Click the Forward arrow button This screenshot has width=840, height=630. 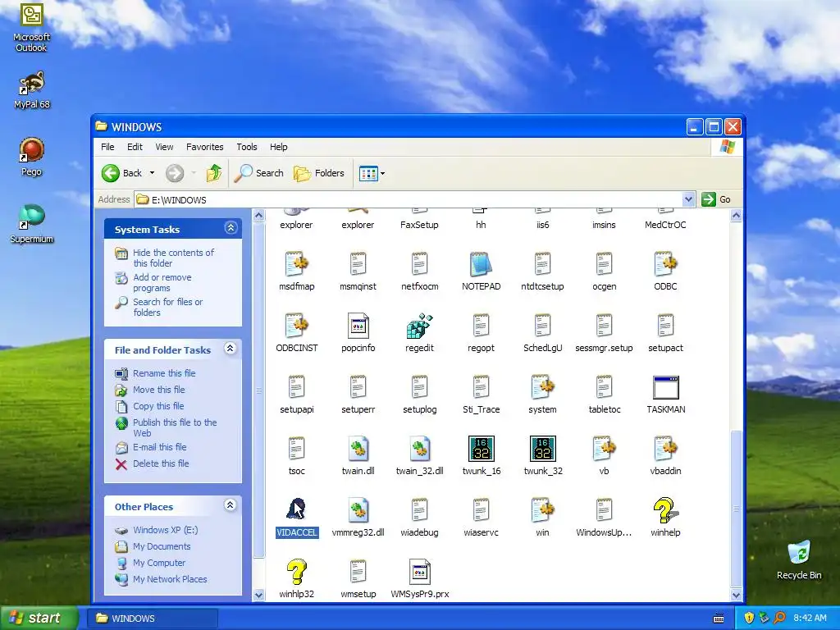tap(175, 173)
